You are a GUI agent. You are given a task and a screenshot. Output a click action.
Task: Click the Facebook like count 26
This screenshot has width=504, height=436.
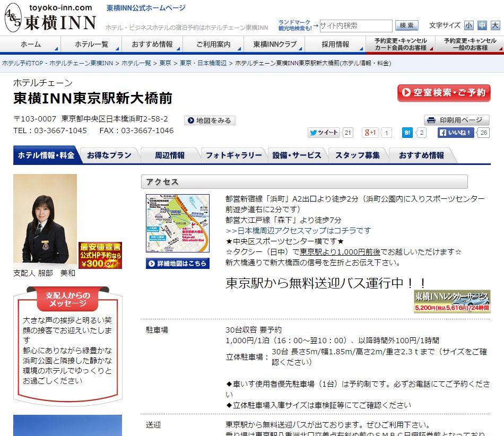483,133
